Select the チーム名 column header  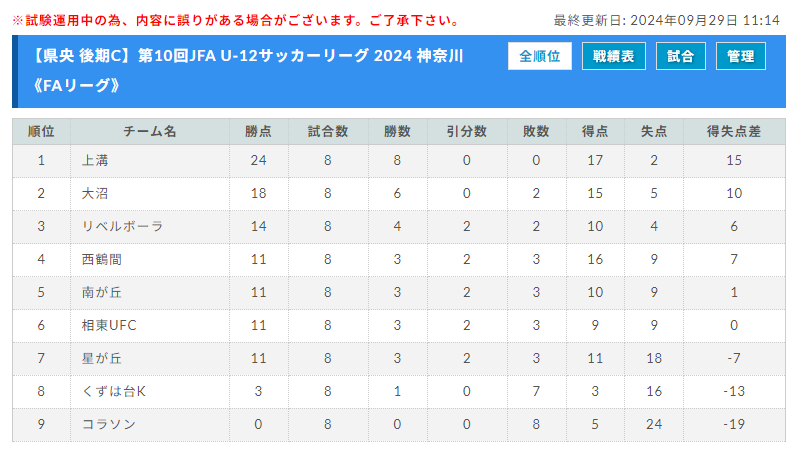click(150, 131)
